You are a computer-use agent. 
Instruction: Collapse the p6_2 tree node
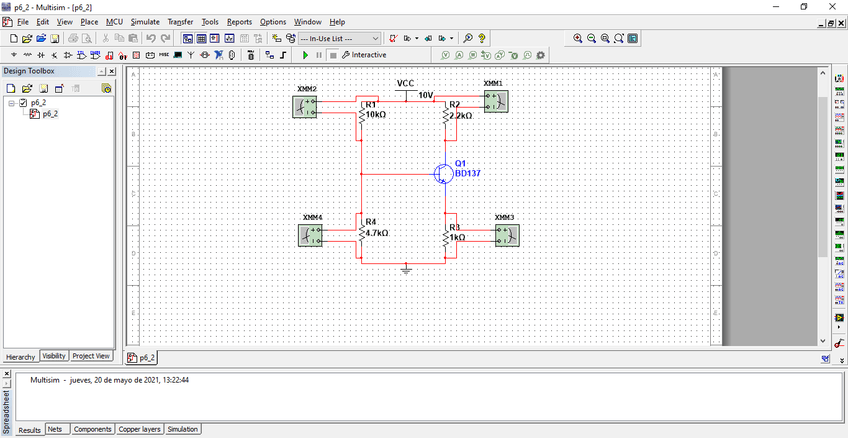pyautogui.click(x=11, y=102)
